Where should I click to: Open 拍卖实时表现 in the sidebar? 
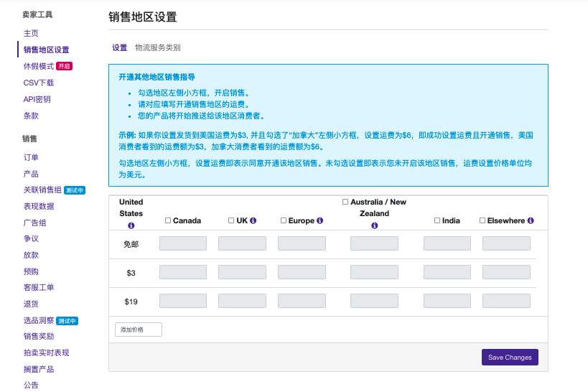tap(47, 353)
